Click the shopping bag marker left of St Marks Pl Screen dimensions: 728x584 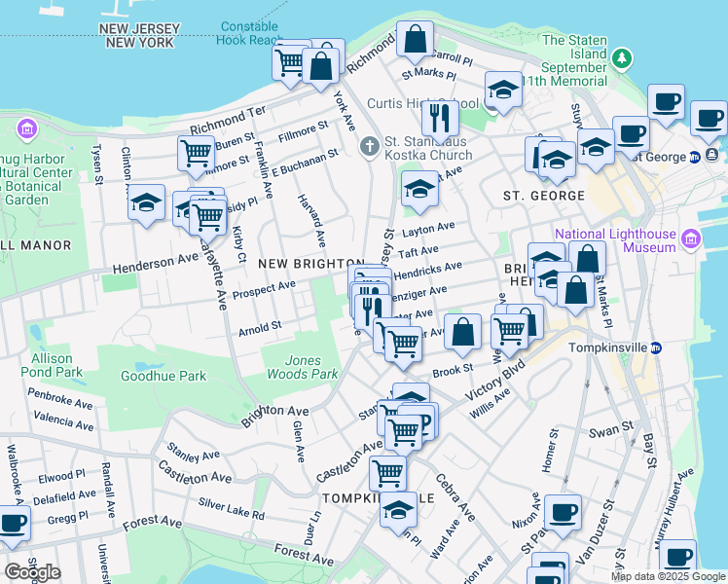576,292
